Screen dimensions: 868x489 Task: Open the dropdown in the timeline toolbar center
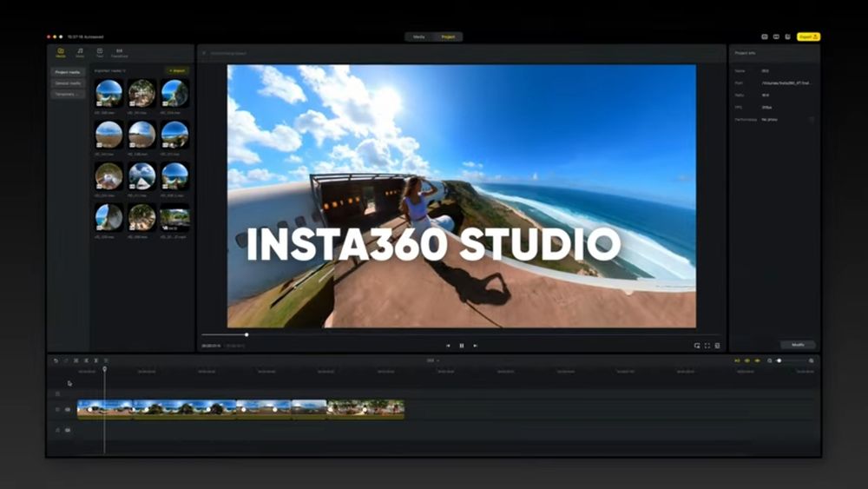coord(433,360)
